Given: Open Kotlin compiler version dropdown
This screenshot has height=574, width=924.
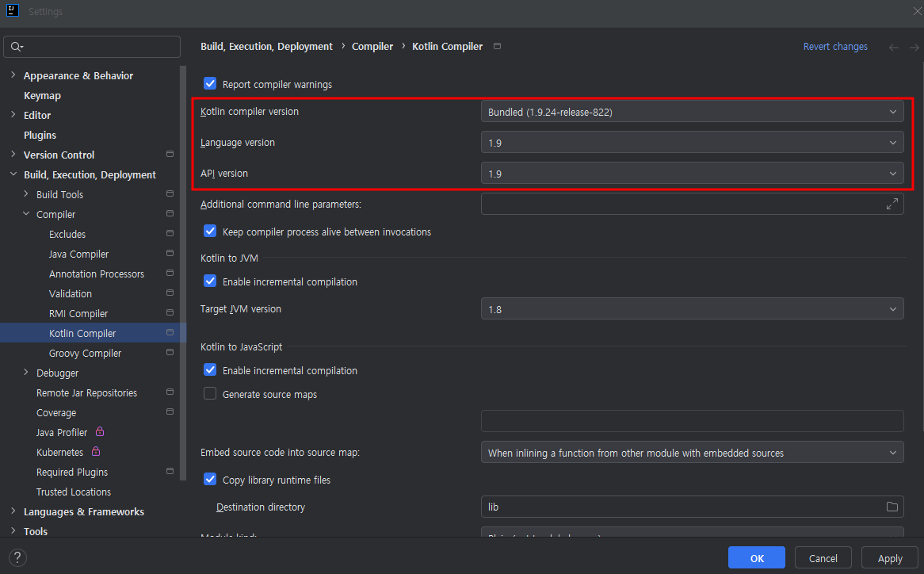Looking at the screenshot, I should (692, 111).
